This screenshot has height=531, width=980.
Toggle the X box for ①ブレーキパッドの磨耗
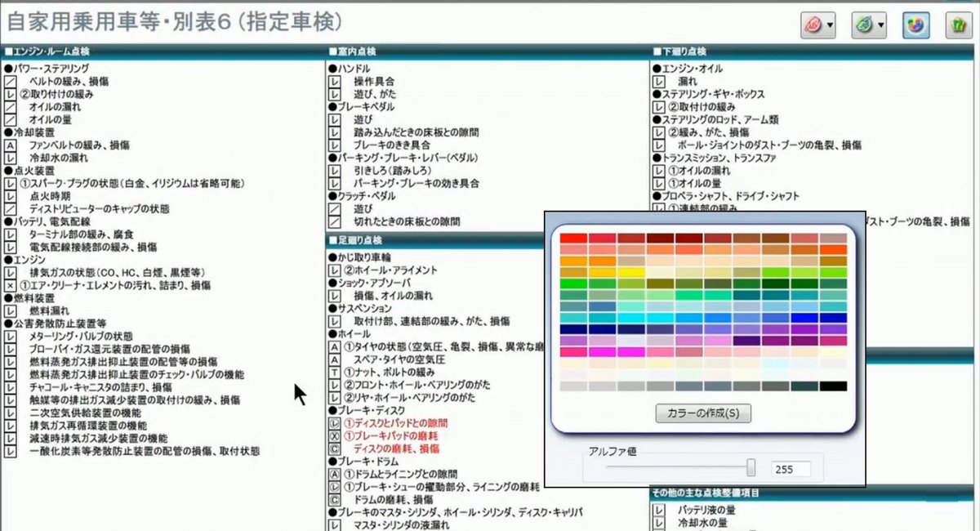click(x=334, y=436)
